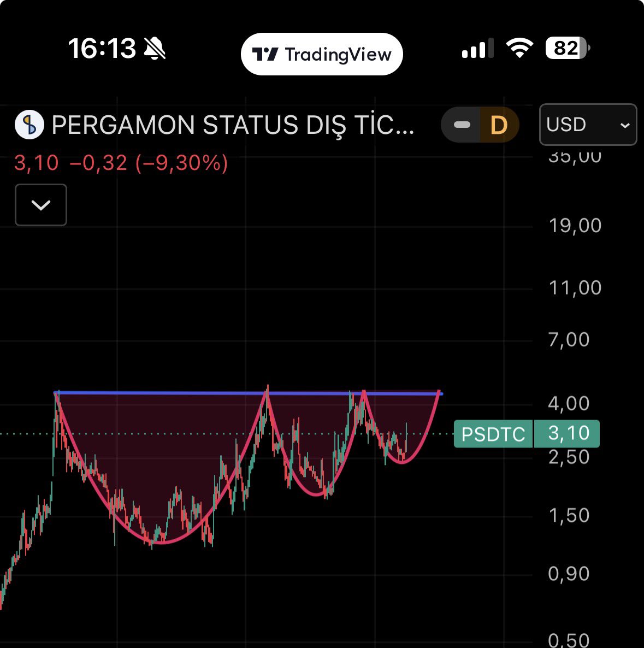This screenshot has width=644, height=648.
Task: Expand the legend collapse chevron box
Action: 41,205
